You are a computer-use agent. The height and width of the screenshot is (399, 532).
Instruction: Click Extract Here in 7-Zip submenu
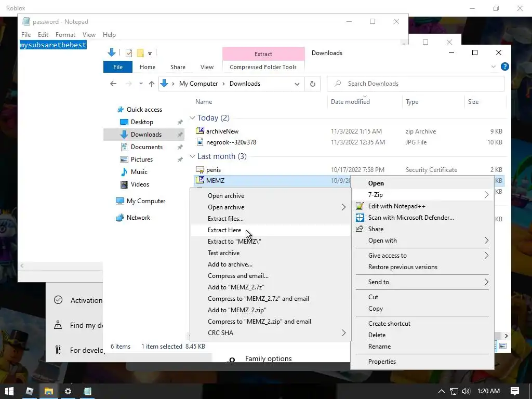pyautogui.click(x=224, y=230)
